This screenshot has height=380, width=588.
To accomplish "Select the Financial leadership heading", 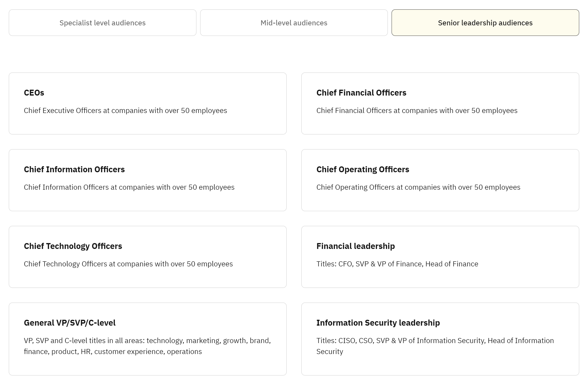I will (x=356, y=246).
